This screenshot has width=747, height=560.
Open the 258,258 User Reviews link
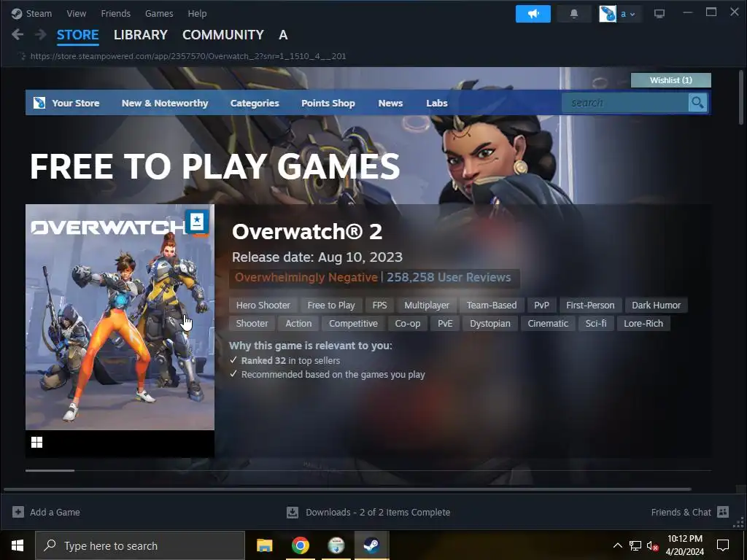(x=449, y=277)
